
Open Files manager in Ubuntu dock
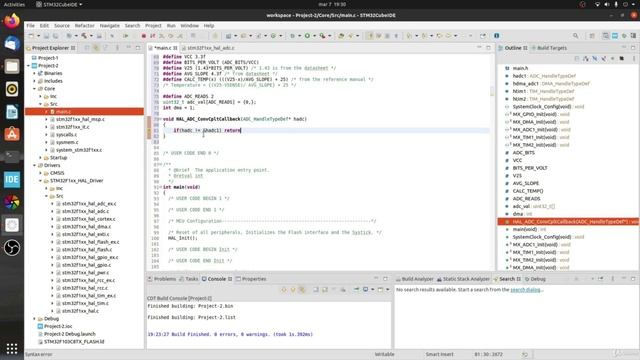pos(12,66)
